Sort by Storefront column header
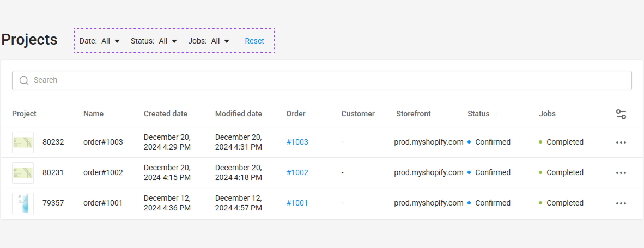Screen dimensions: 644x248 click(414, 114)
